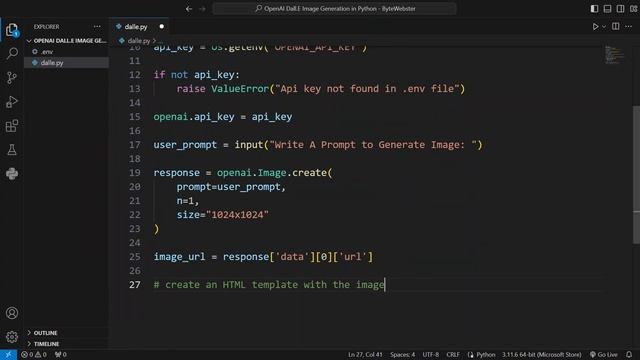640x360 pixels.
Task: Open editor More Actions menu
Action: (629, 27)
